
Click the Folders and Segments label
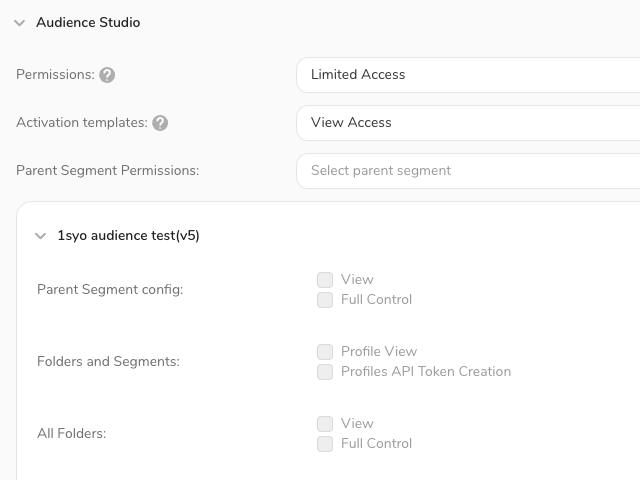[108, 361]
